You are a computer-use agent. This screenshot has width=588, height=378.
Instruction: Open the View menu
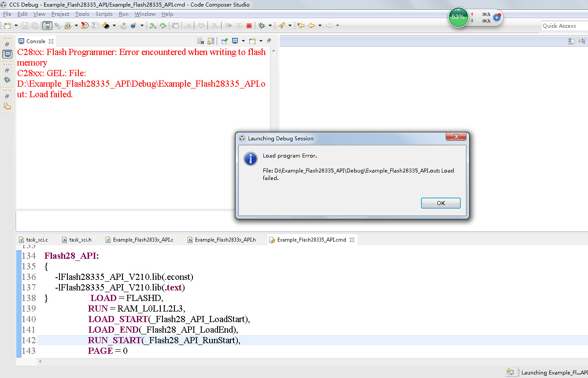pyautogui.click(x=39, y=14)
